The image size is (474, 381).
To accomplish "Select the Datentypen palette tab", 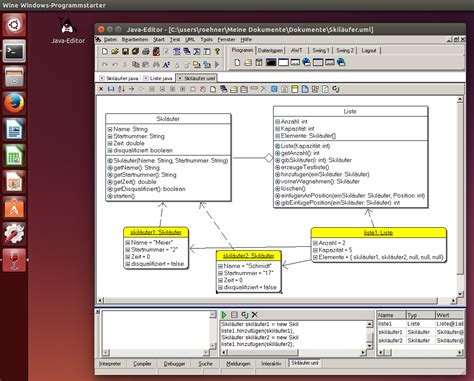I will point(270,51).
